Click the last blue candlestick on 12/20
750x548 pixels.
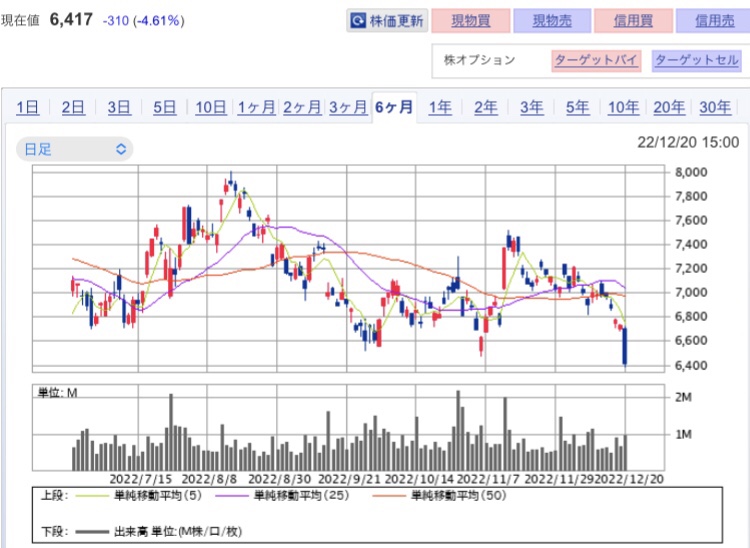tap(625, 346)
